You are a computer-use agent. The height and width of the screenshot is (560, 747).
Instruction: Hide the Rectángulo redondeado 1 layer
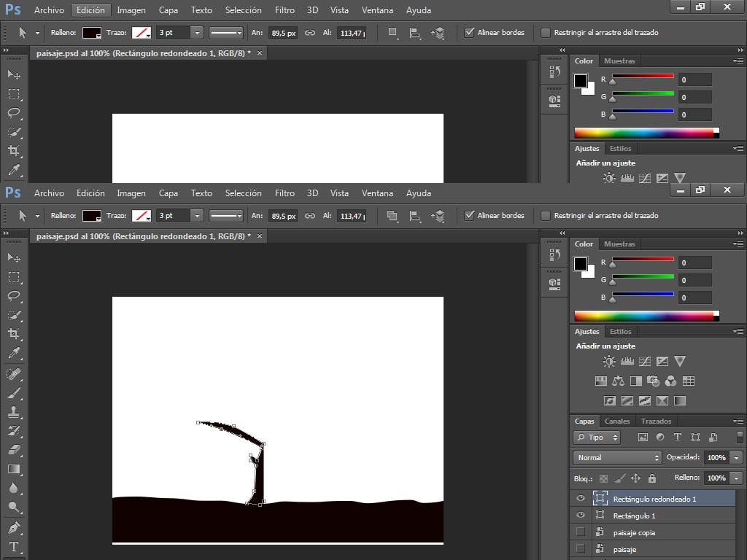[580, 499]
